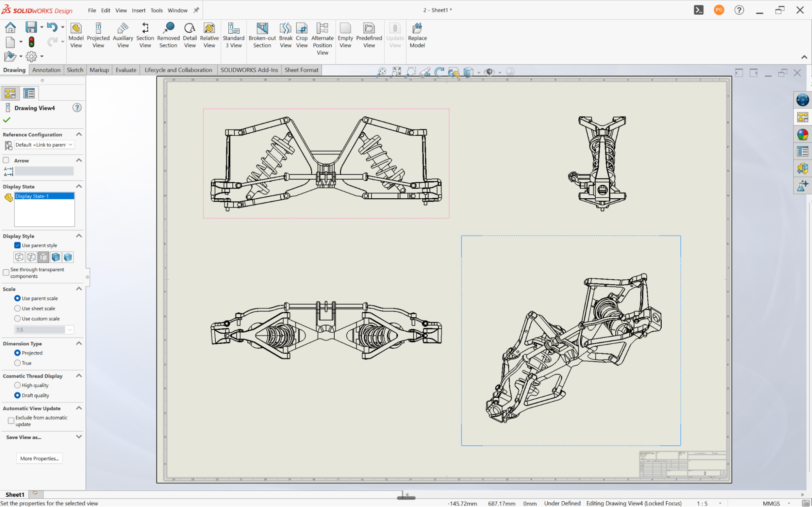This screenshot has height=507, width=812.
Task: Select Display State-1 in the list
Action: coord(44,196)
